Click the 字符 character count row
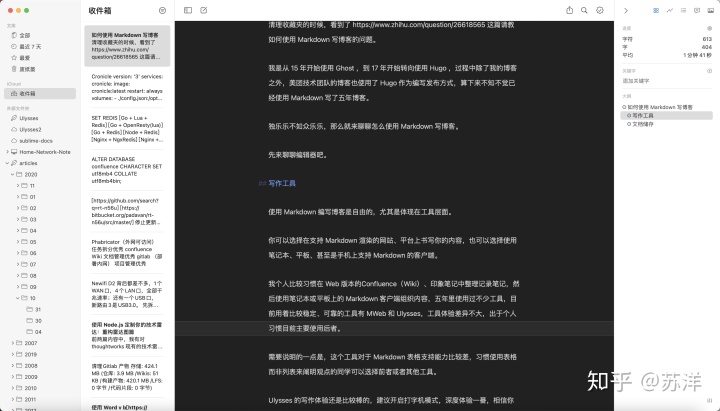Screen dimensions: 720x411 point(667,39)
